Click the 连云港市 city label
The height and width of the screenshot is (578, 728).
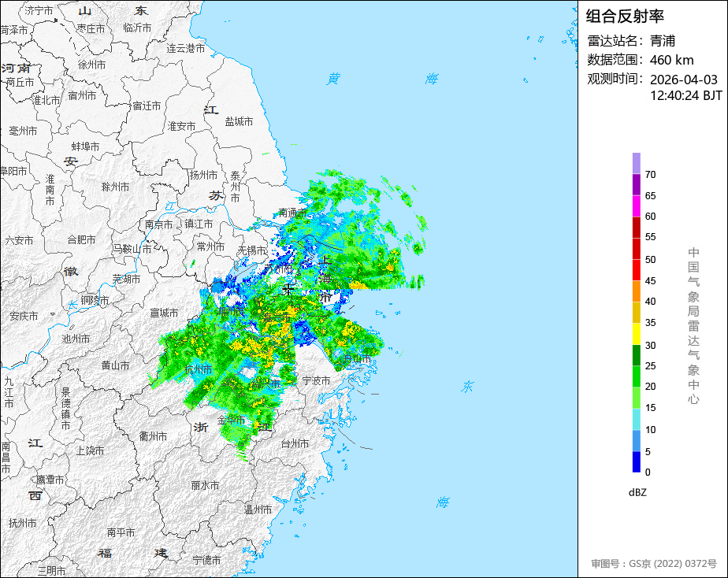[186, 48]
